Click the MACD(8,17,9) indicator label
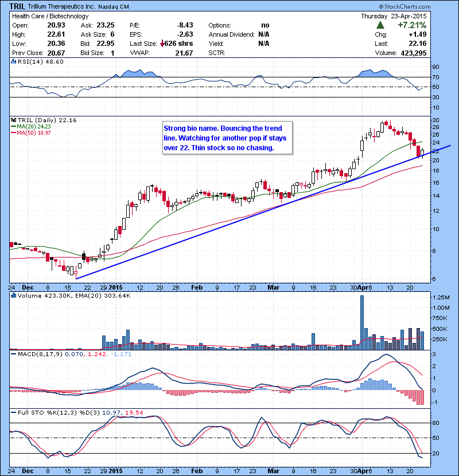 tap(40, 354)
